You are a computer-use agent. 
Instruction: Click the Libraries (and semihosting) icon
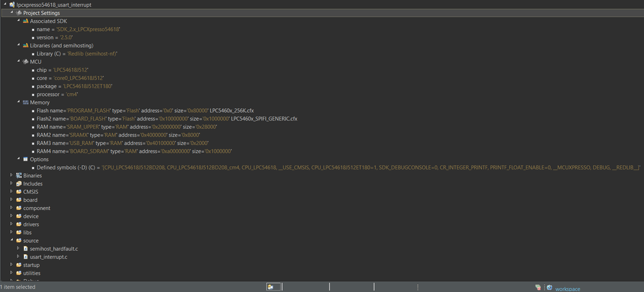click(x=25, y=46)
